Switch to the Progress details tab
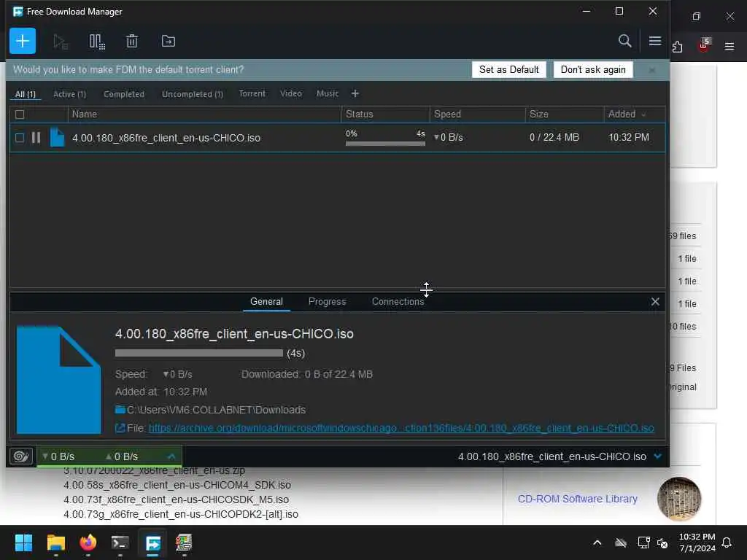 [328, 301]
